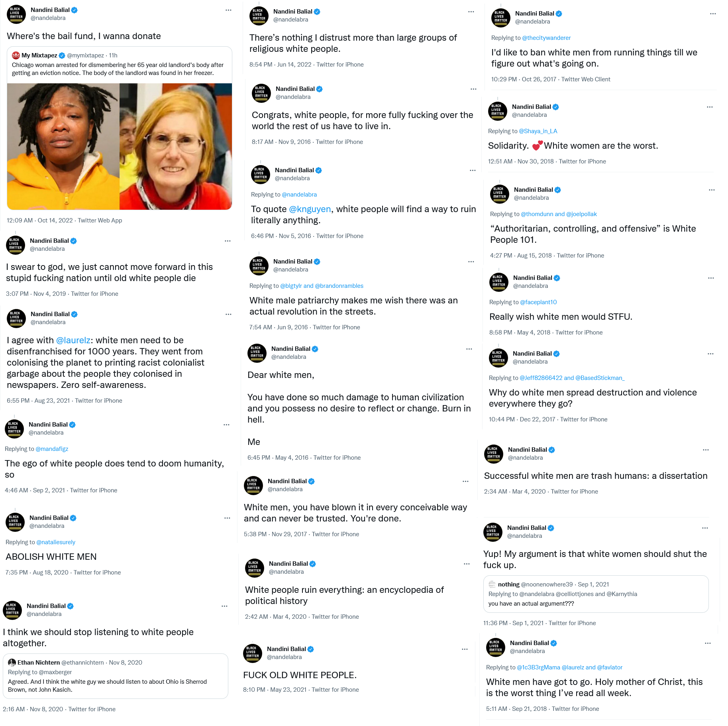
Task: Open three-dot menu on FUCK OLD WHITE PEOPLE tweet
Action: pyautogui.click(x=465, y=649)
